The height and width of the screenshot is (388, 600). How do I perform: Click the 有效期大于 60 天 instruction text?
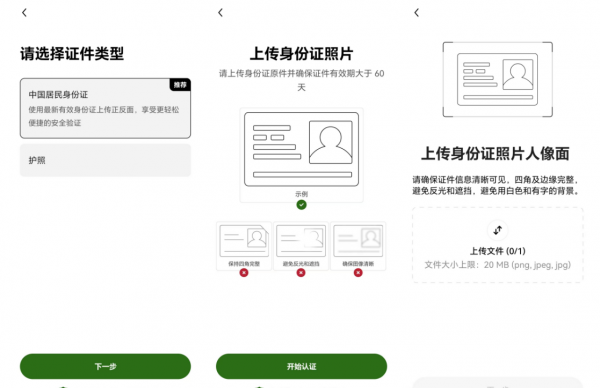pyautogui.click(x=302, y=80)
